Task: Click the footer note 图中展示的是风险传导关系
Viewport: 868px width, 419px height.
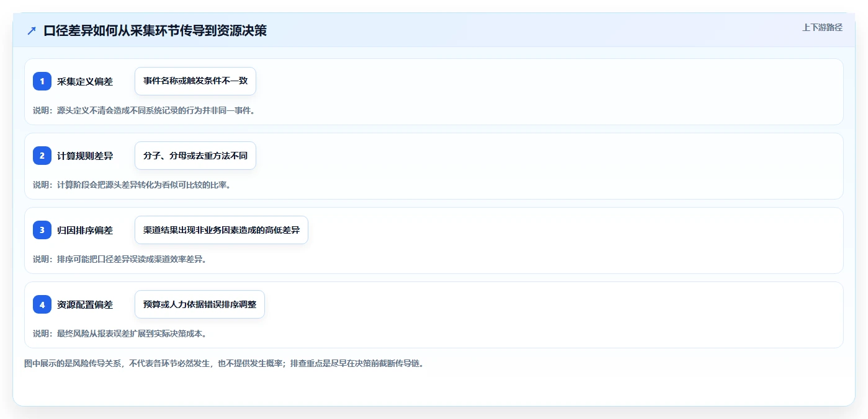Action: click(x=224, y=364)
